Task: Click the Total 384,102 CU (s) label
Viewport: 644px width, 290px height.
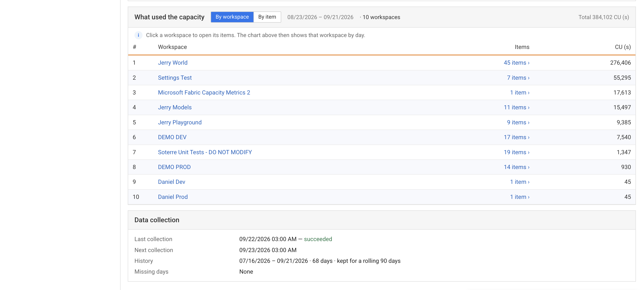Action: click(x=603, y=17)
